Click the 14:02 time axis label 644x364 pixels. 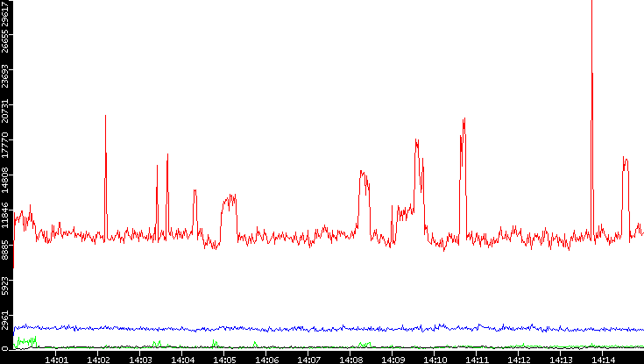point(98,360)
